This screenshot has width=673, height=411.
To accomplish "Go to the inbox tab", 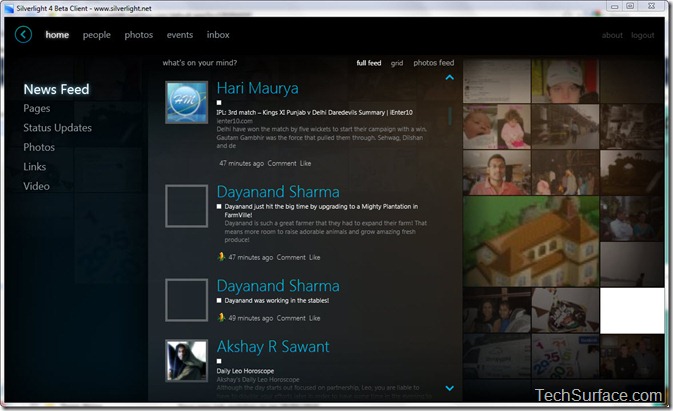I will [218, 35].
